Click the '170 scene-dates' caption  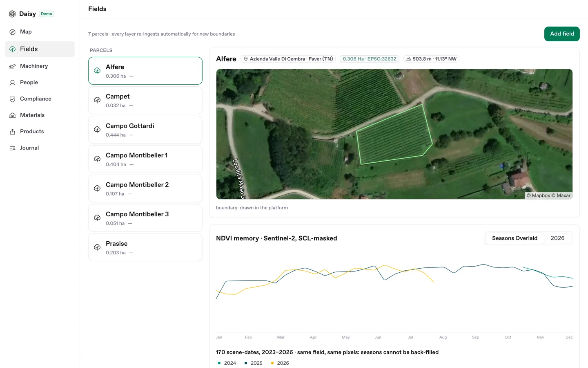tap(327, 352)
